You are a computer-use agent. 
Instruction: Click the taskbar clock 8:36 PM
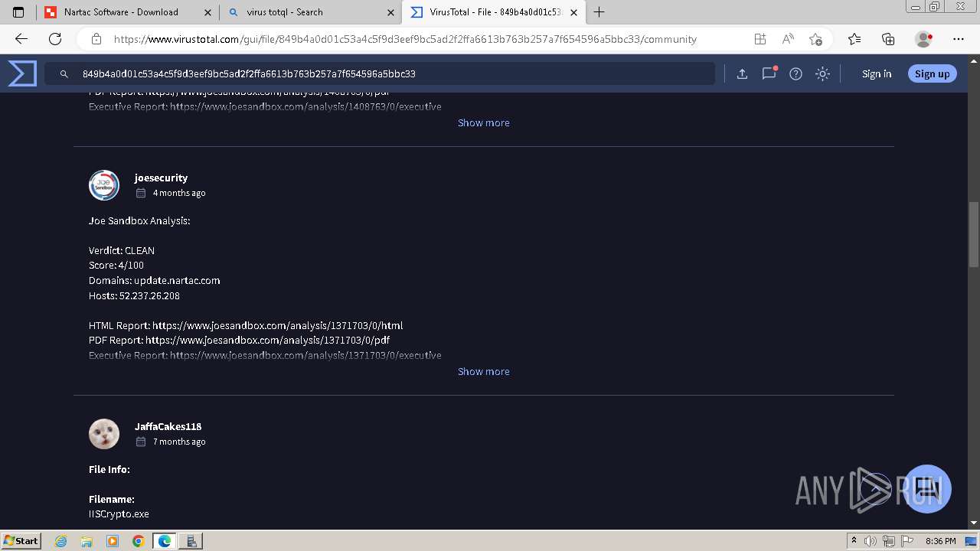point(940,541)
